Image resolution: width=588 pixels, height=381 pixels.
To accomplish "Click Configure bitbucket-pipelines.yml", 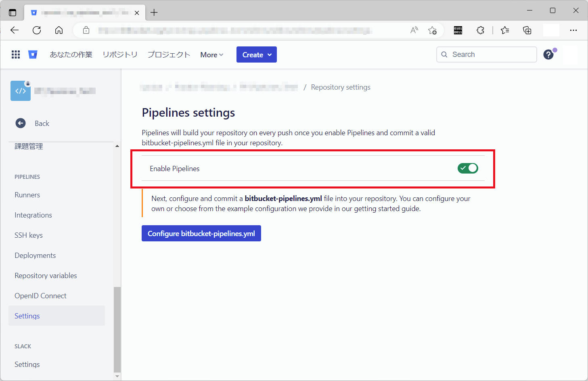I will tap(201, 233).
